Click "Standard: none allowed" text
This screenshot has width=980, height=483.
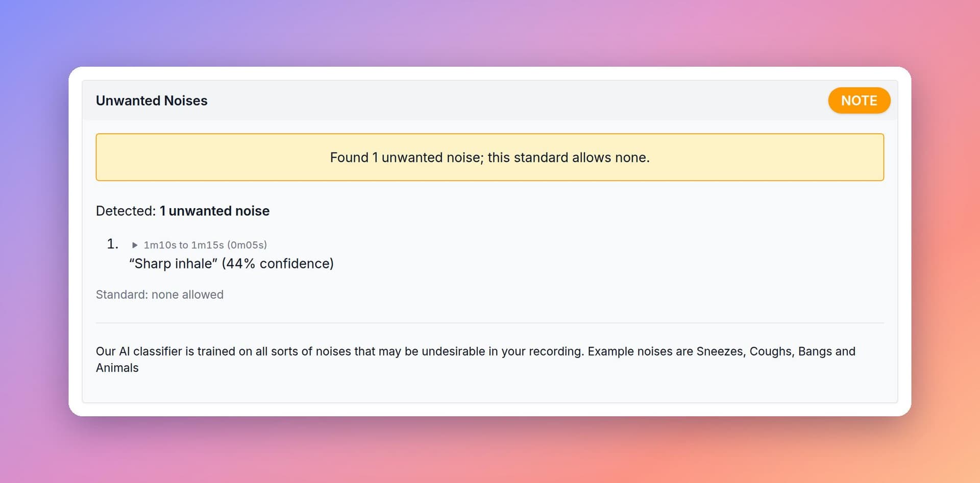[160, 295]
